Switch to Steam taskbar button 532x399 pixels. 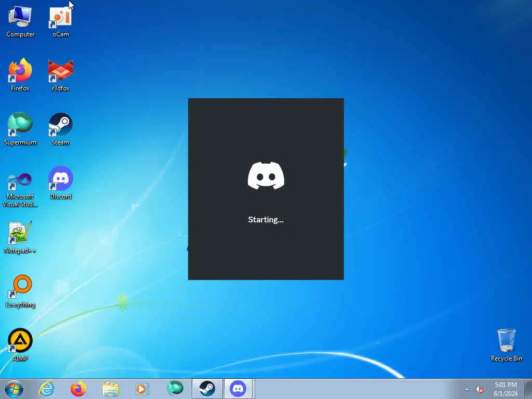[207, 389]
